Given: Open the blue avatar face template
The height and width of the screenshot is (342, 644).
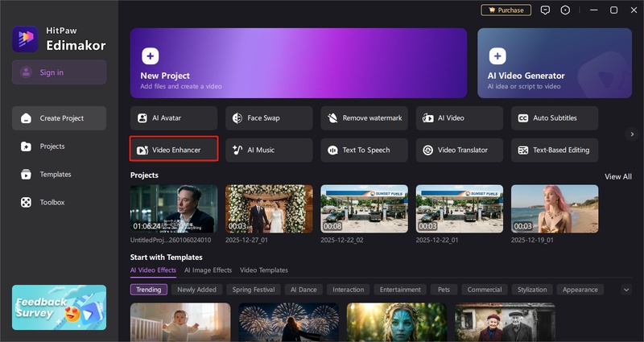Looking at the screenshot, I should [x=397, y=323].
